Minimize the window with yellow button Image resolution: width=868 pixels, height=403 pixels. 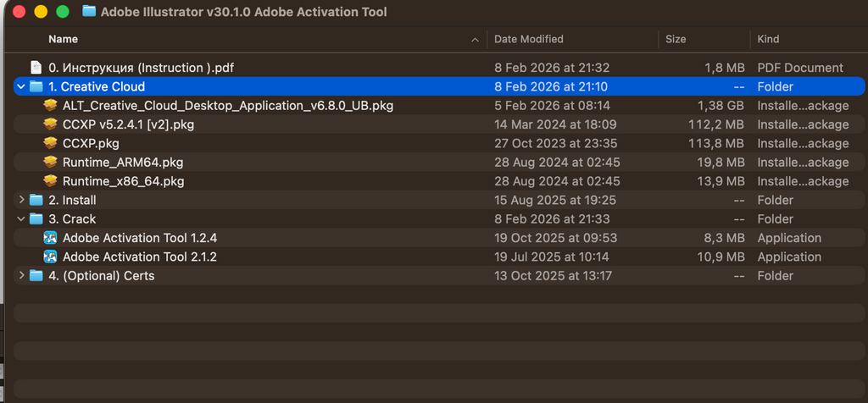point(41,12)
